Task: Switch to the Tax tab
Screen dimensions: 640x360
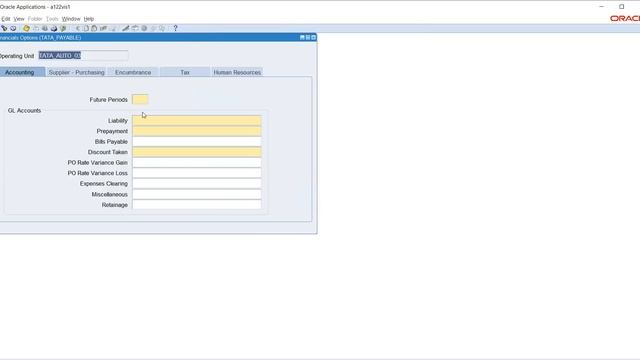Action: click(185, 72)
